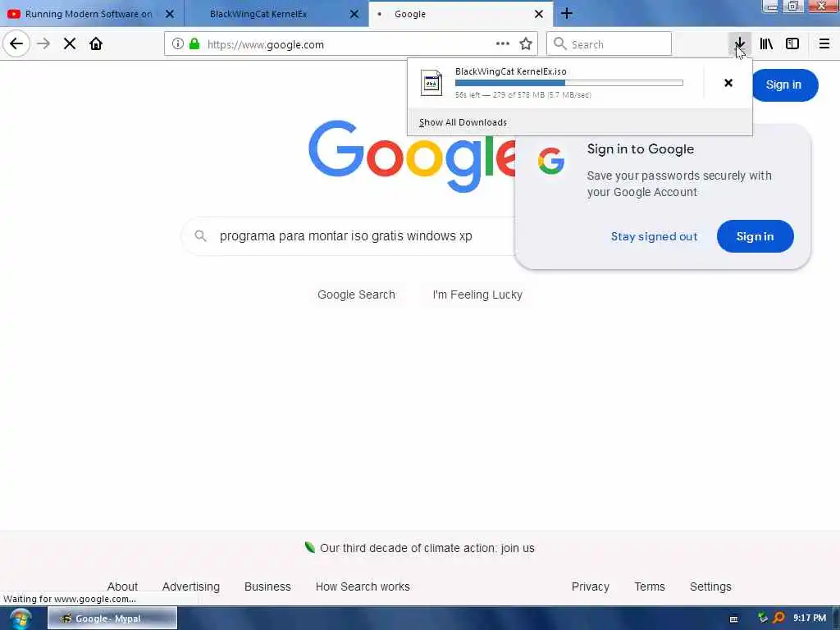
Task: Click I'm Feeling Lucky
Action: coord(477,294)
